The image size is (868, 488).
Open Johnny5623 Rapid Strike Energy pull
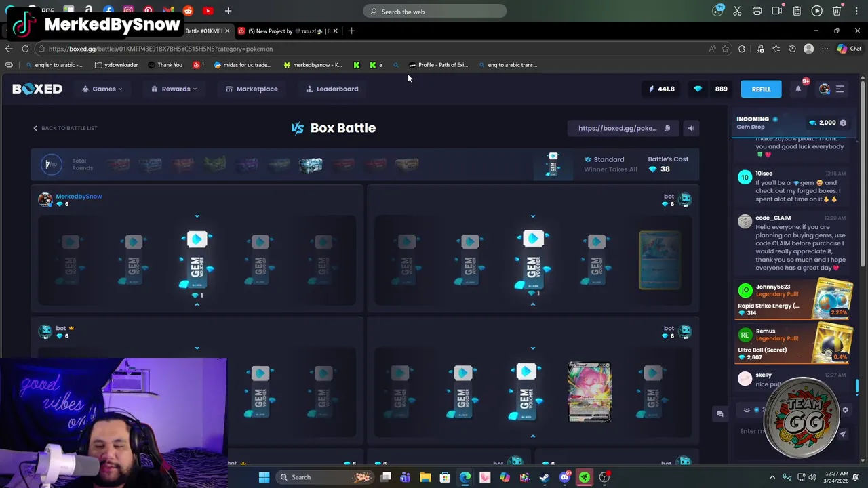tap(795, 300)
